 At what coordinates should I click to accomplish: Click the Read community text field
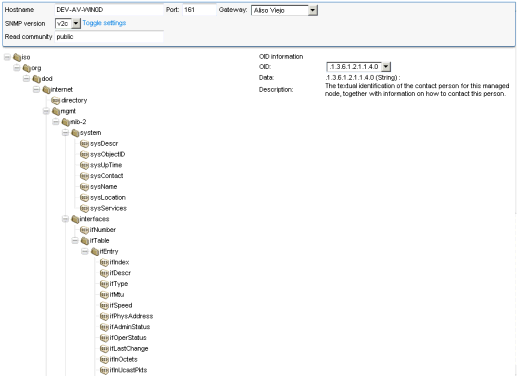coord(109,37)
